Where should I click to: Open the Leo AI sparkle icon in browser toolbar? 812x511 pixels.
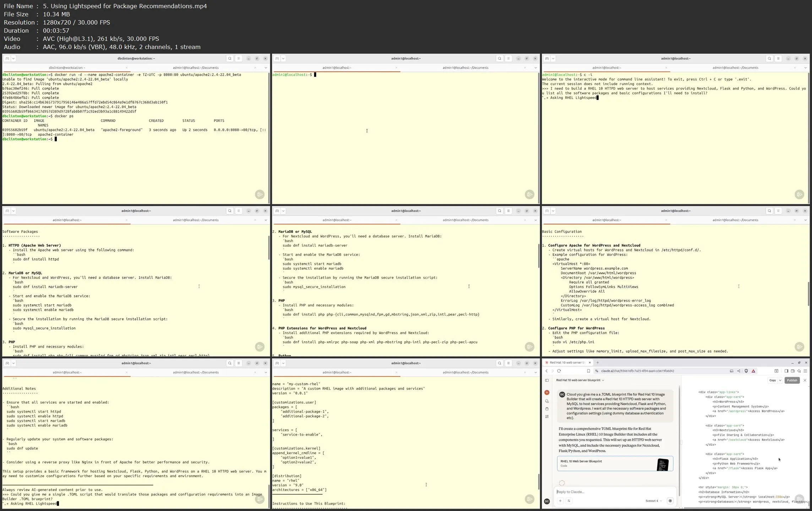pos(799,371)
